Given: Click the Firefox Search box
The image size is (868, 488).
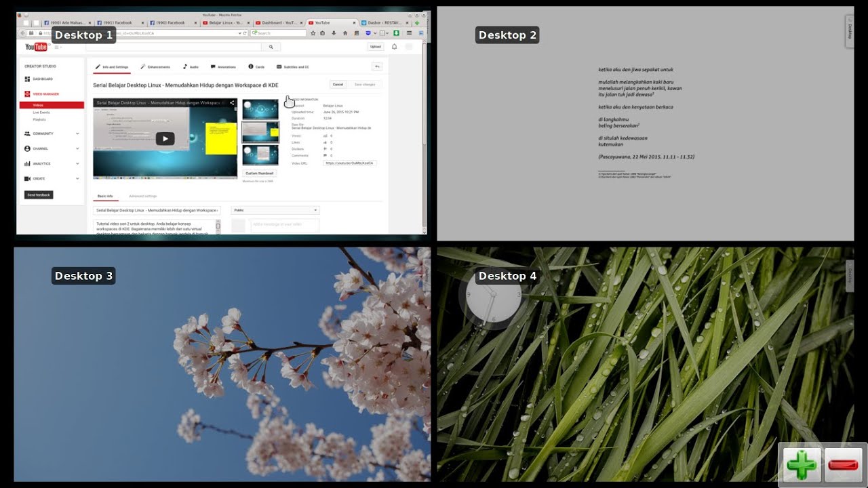Looking at the screenshot, I should click(279, 33).
